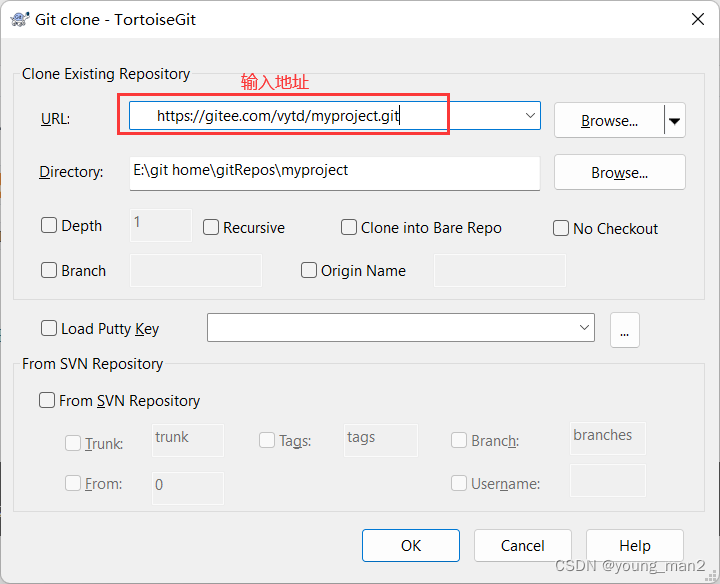The height and width of the screenshot is (584, 720).
Task: Toggle the From revision checkbox
Action: [73, 483]
